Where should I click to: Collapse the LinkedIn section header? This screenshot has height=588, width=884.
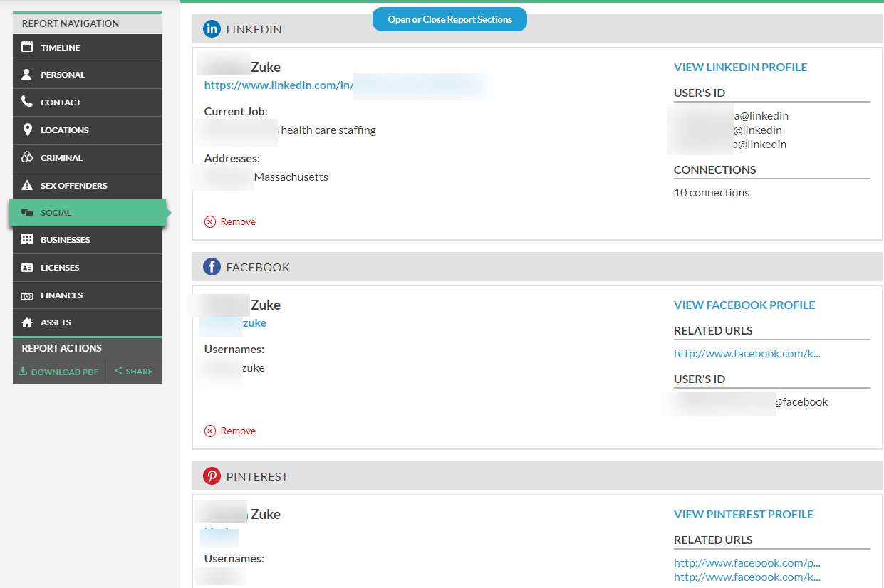coord(537,29)
